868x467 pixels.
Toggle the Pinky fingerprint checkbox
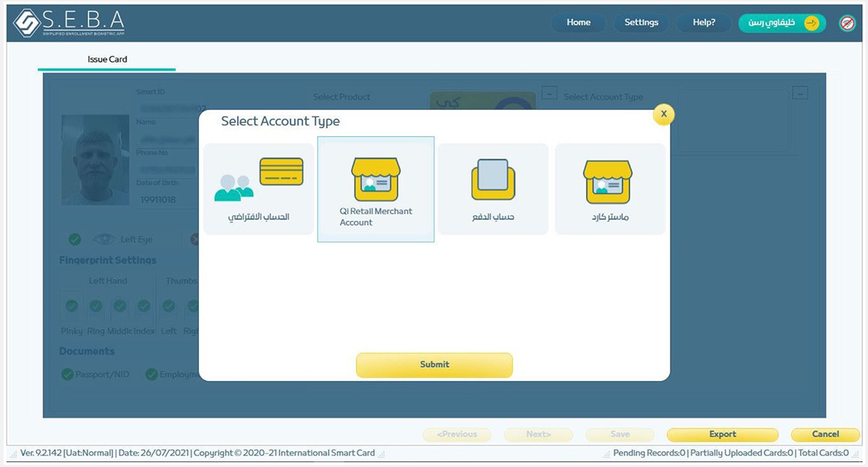(72, 306)
